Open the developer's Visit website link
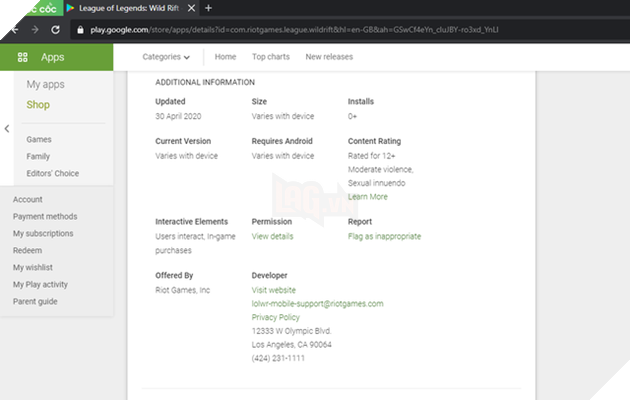630x400 pixels. 273,290
